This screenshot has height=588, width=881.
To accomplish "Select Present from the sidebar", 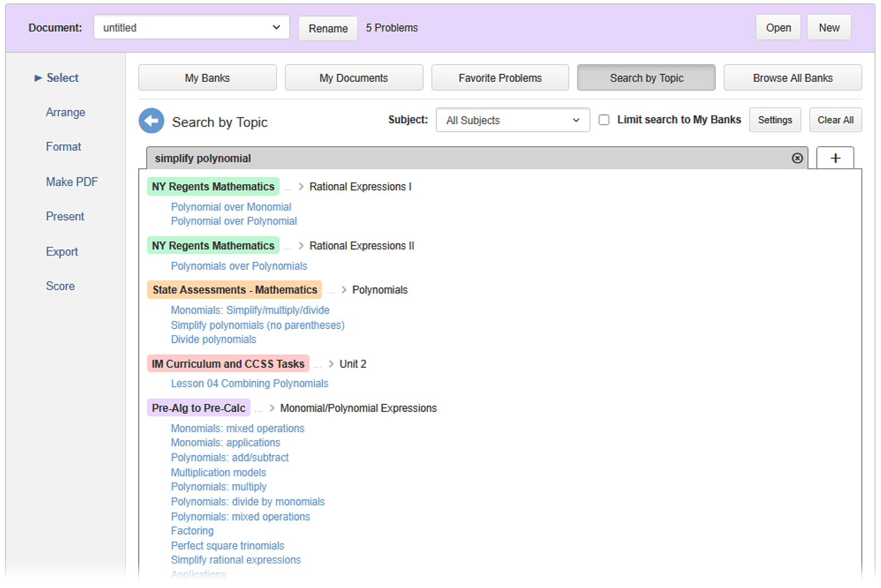I will click(x=65, y=216).
